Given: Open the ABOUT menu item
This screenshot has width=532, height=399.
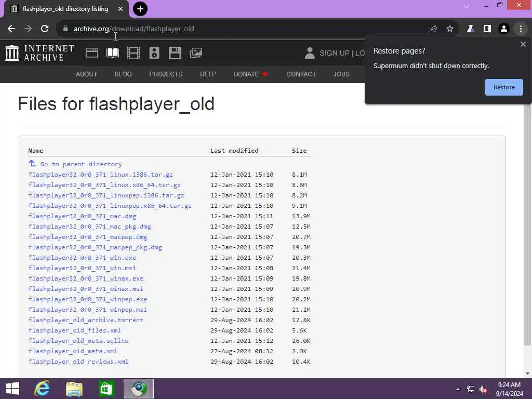Looking at the screenshot, I should tap(87, 74).
